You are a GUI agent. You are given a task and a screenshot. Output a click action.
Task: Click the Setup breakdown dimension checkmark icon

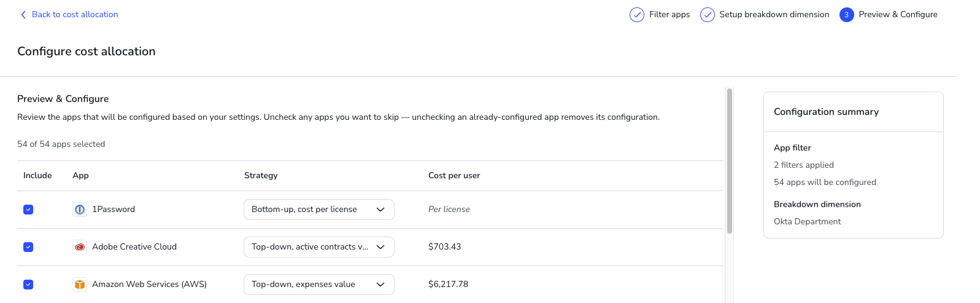[708, 15]
